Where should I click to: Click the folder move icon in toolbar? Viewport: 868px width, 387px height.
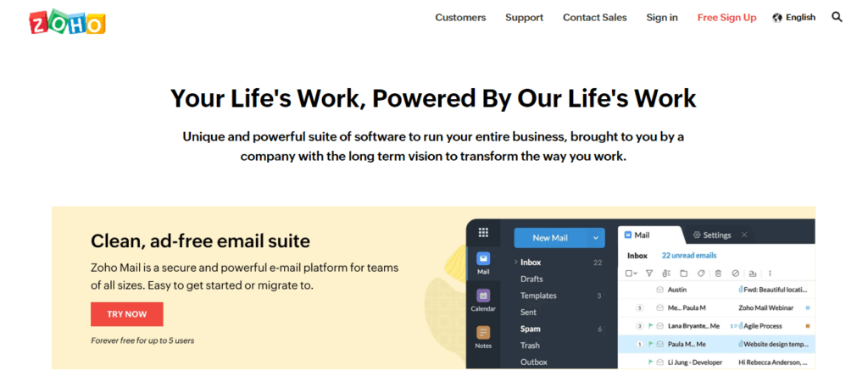pos(684,274)
